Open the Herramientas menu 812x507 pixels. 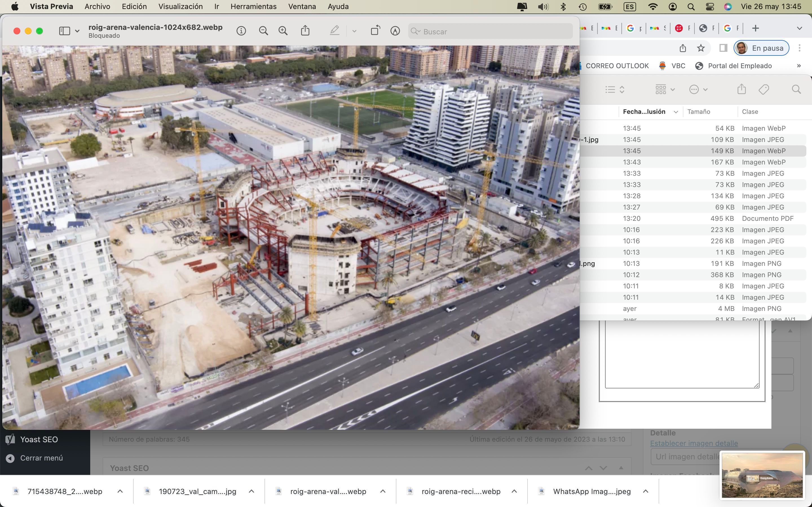tap(253, 6)
